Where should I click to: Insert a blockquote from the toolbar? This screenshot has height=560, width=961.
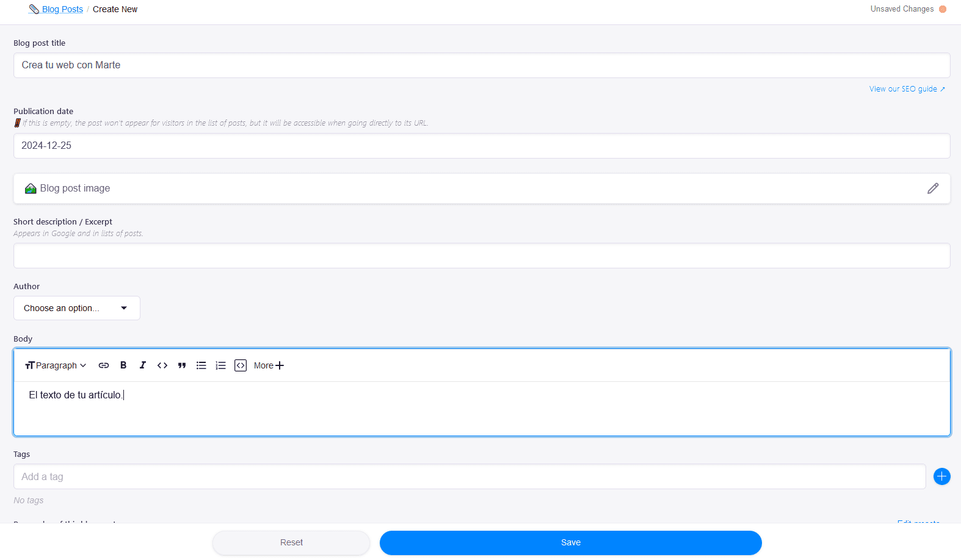[x=182, y=365]
